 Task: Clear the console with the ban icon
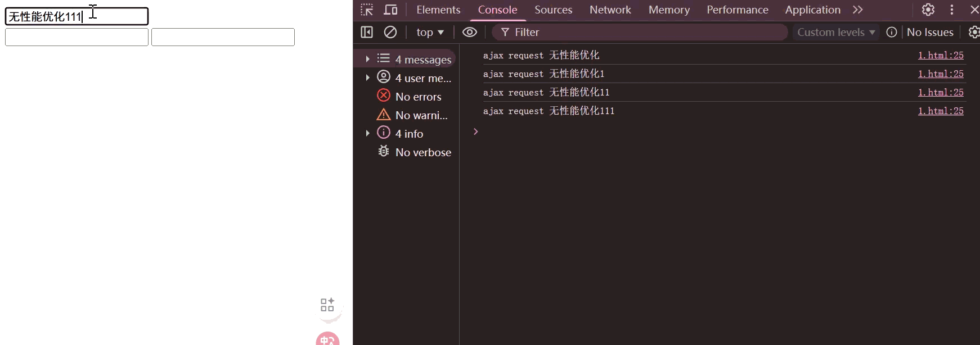[390, 32]
